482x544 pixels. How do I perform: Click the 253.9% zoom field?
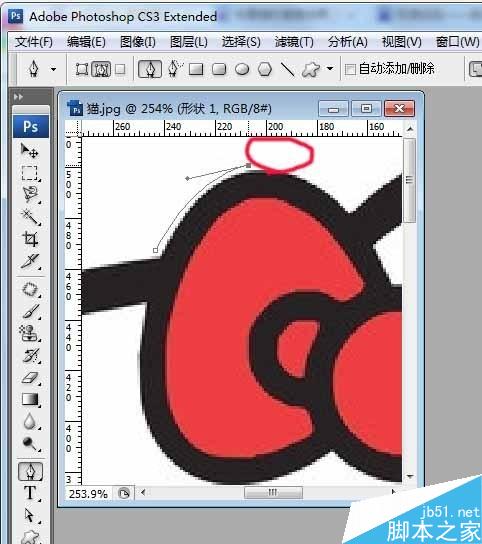pyautogui.click(x=88, y=494)
